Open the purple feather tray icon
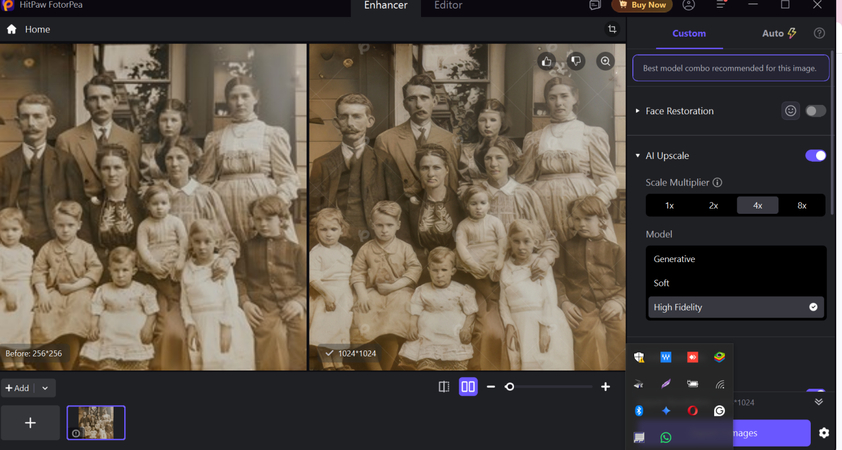The height and width of the screenshot is (450, 842). pyautogui.click(x=666, y=384)
